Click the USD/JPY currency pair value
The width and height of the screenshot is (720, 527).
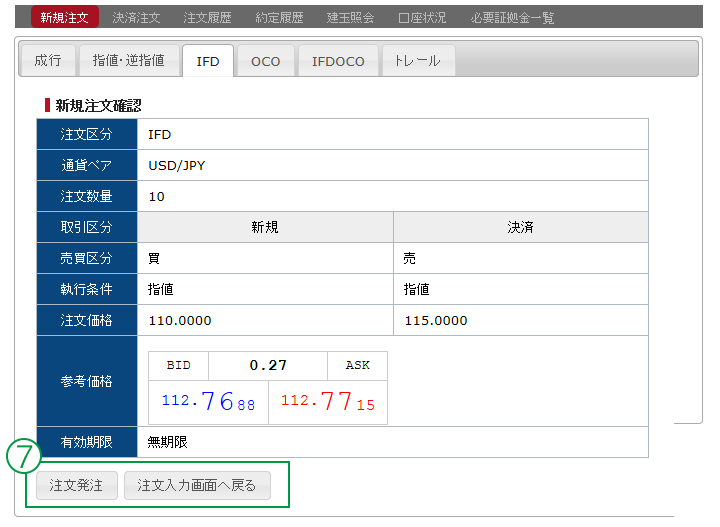click(177, 165)
